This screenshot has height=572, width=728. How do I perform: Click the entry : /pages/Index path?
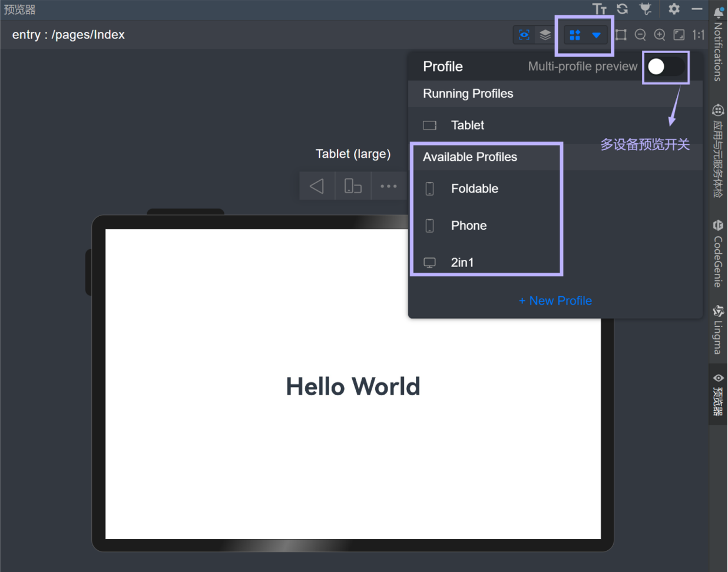pos(68,35)
